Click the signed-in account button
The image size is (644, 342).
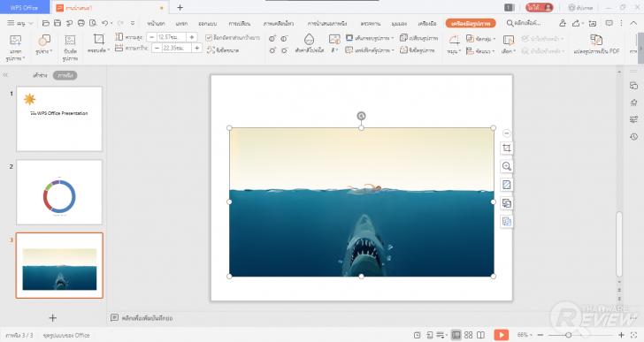pos(540,7)
